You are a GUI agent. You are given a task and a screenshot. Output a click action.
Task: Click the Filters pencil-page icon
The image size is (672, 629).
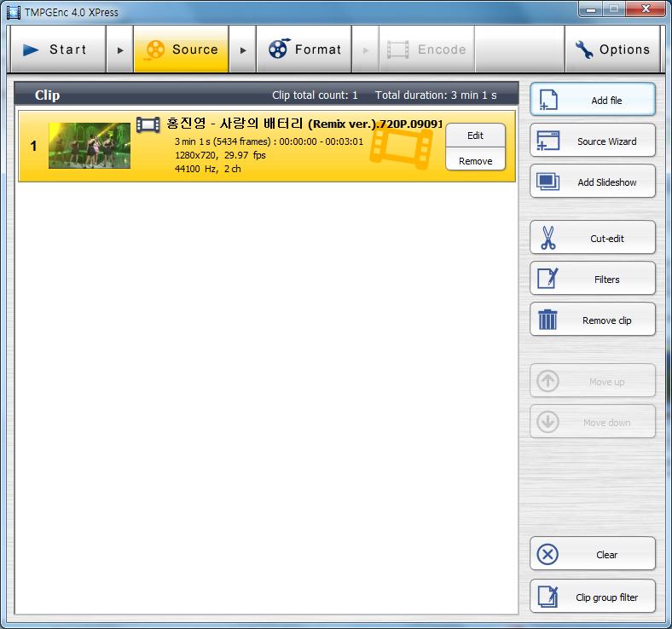click(548, 279)
